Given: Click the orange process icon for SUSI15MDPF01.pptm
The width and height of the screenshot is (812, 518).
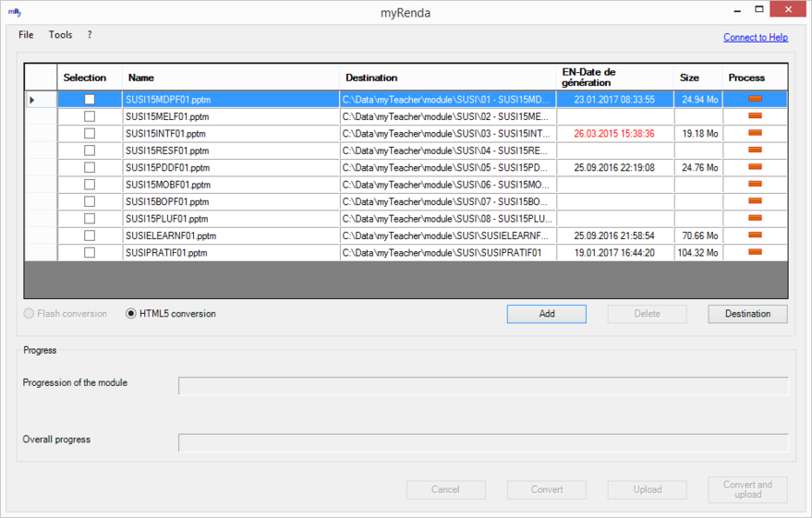Looking at the screenshot, I should pyautogui.click(x=755, y=99).
